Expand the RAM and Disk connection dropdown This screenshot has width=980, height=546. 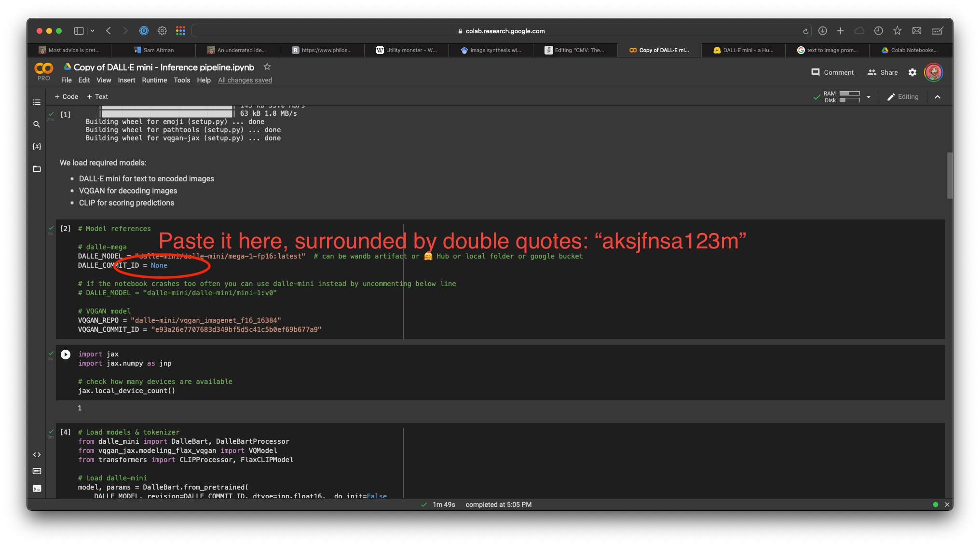pyautogui.click(x=868, y=97)
